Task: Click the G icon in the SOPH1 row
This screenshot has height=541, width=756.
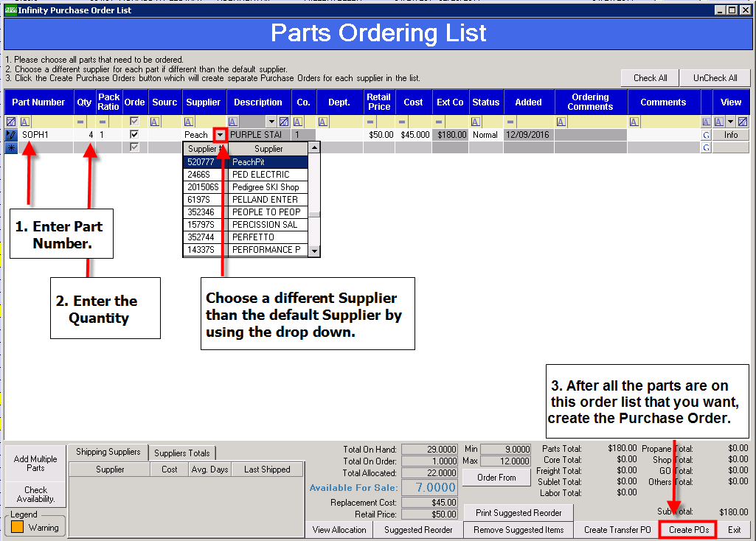Action: pyautogui.click(x=707, y=135)
